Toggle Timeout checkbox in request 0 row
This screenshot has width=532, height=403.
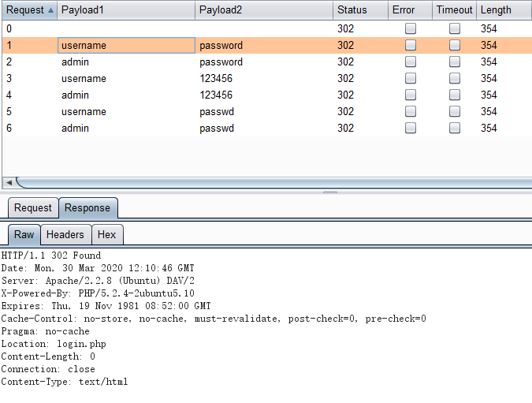[455, 29]
